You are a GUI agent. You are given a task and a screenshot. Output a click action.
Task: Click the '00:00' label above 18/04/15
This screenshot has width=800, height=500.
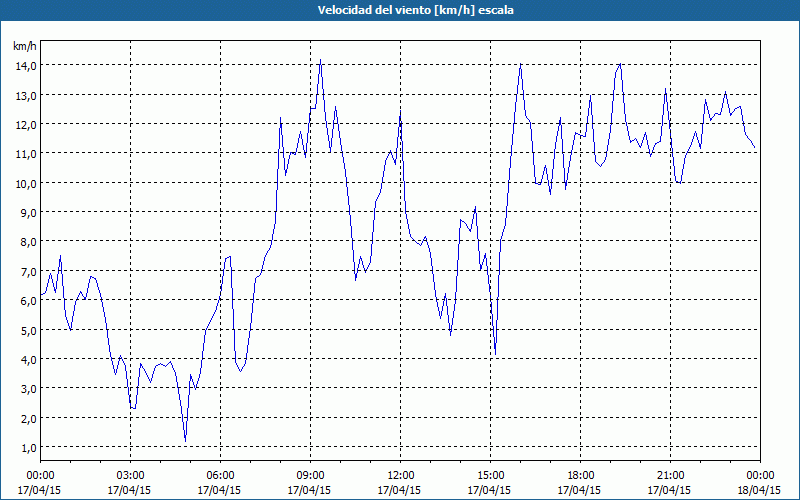[760, 476]
